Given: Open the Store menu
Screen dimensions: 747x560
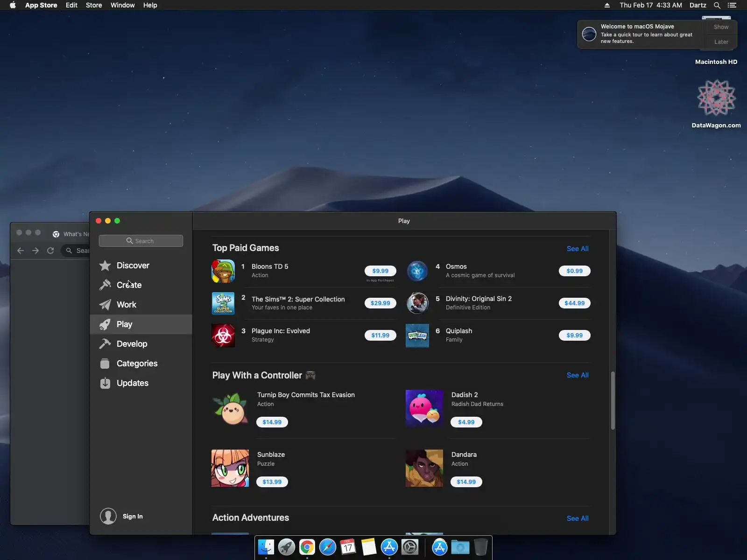Looking at the screenshot, I should tap(94, 5).
